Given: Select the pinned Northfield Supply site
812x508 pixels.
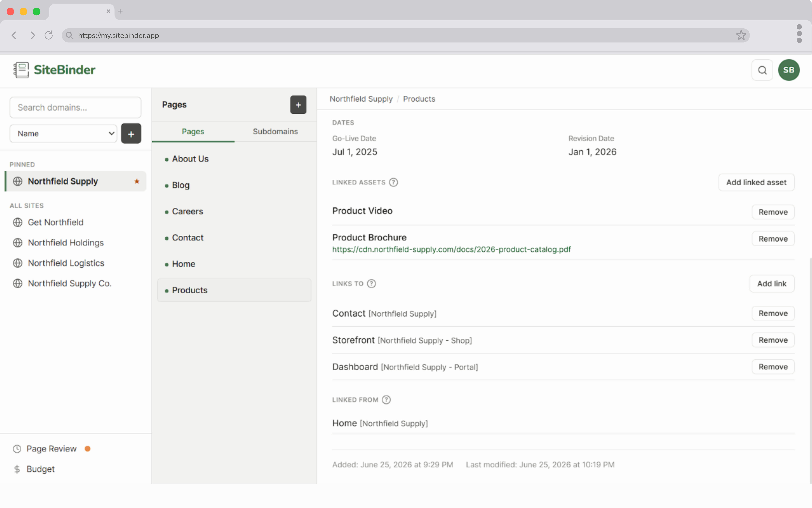Looking at the screenshot, I should [x=76, y=181].
